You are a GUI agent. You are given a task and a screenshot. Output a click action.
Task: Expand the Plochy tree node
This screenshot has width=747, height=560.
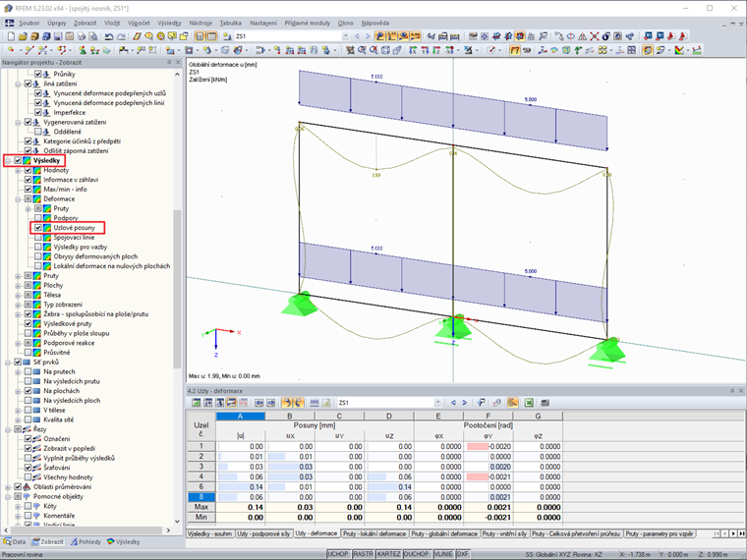tap(18, 285)
